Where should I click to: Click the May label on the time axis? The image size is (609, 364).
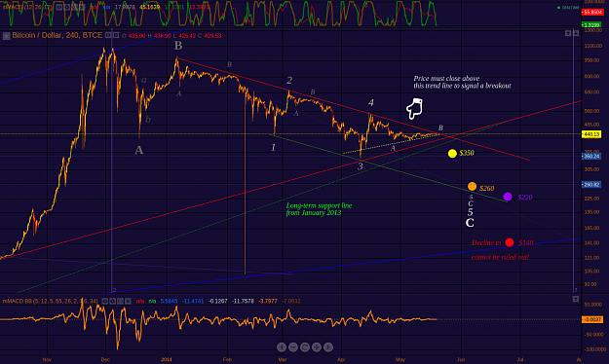pos(400,359)
